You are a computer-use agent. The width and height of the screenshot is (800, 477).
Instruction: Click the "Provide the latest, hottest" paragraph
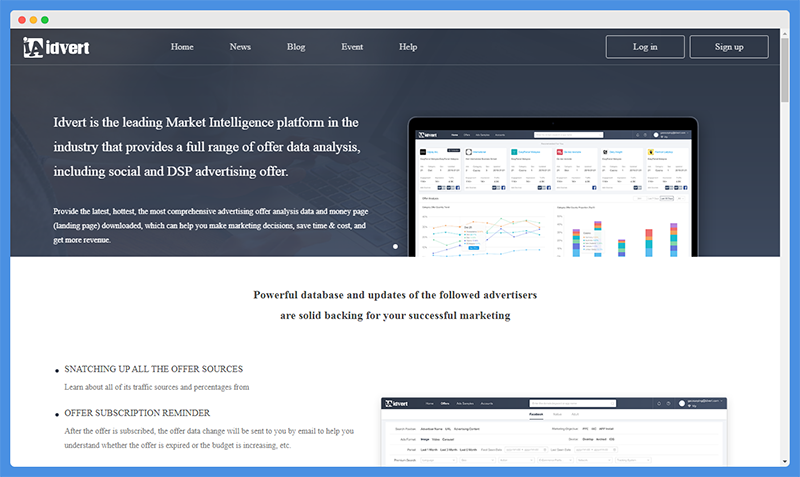coord(211,225)
